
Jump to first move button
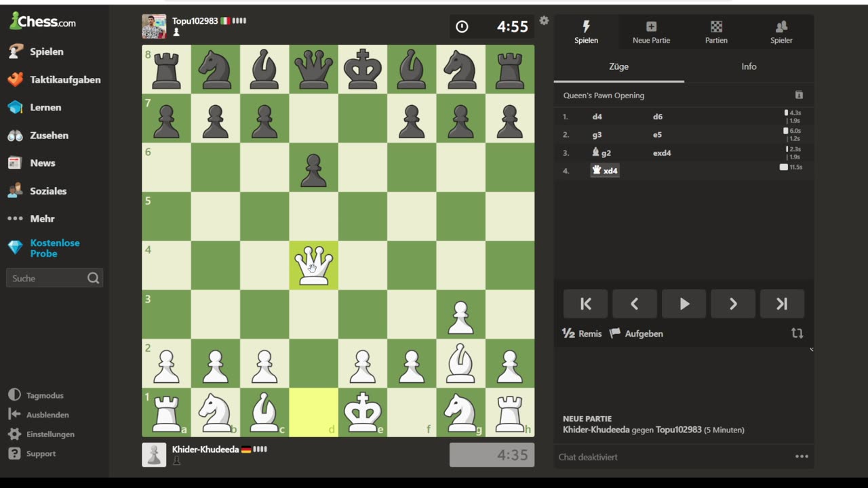[586, 304]
